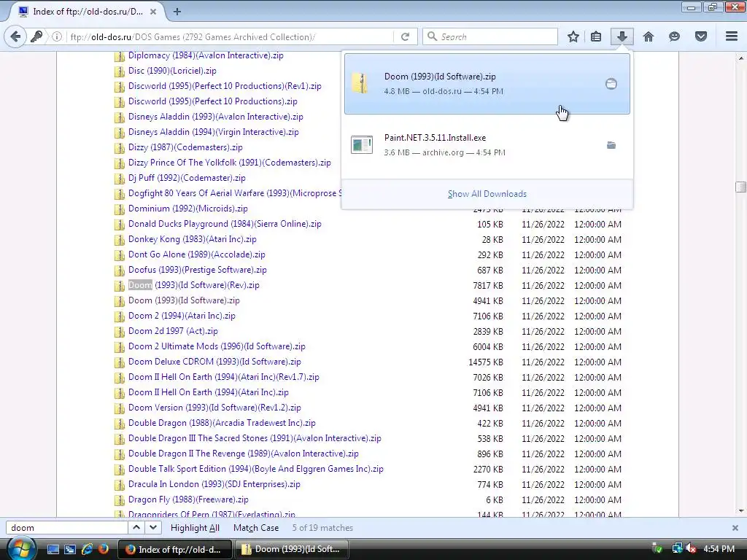
Task: Switch to Doom (1993) folder taskbar button
Action: tap(292, 549)
